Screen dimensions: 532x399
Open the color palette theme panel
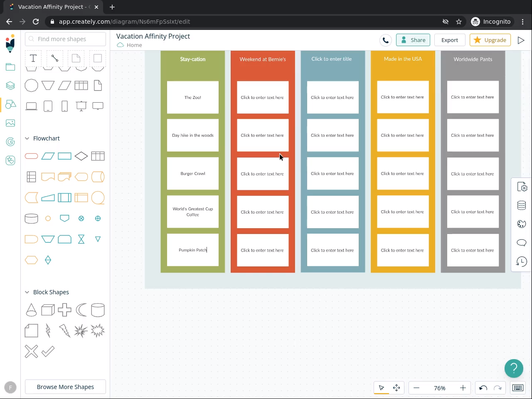[521, 224]
